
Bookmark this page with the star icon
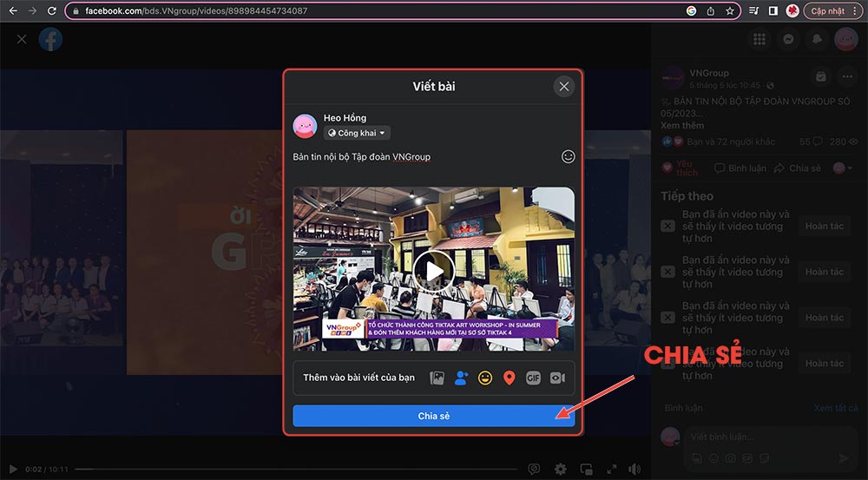pos(730,10)
